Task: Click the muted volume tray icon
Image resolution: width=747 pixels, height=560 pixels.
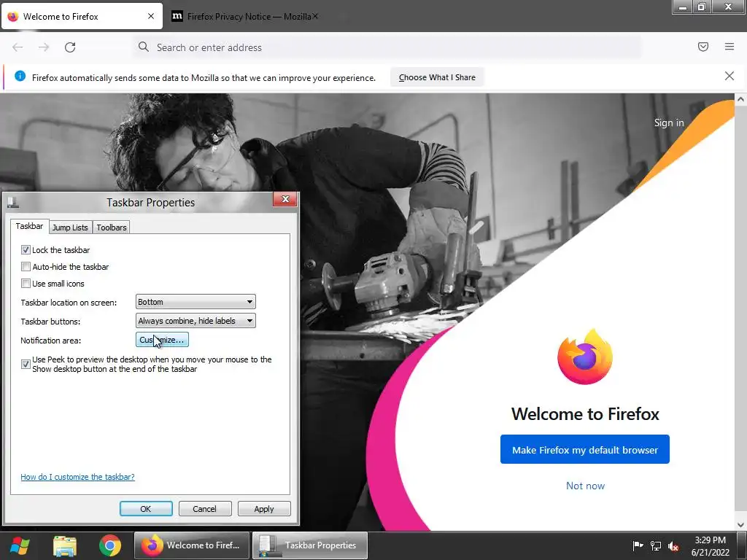Action: [673, 546]
